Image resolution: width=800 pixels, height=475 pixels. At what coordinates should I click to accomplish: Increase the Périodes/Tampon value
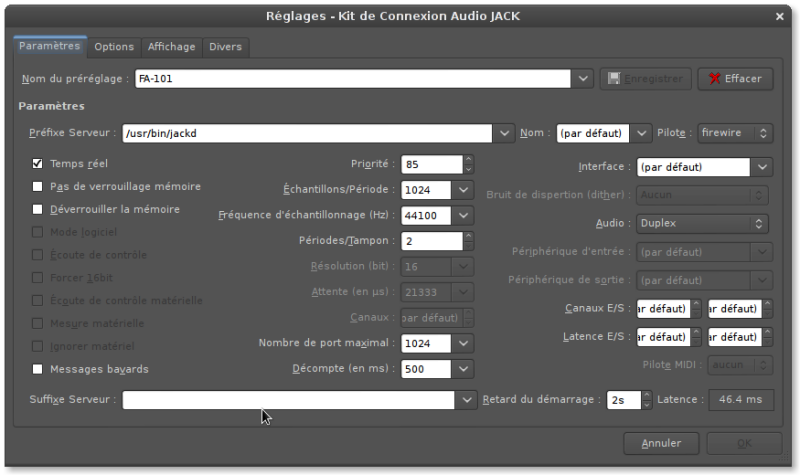click(468, 236)
